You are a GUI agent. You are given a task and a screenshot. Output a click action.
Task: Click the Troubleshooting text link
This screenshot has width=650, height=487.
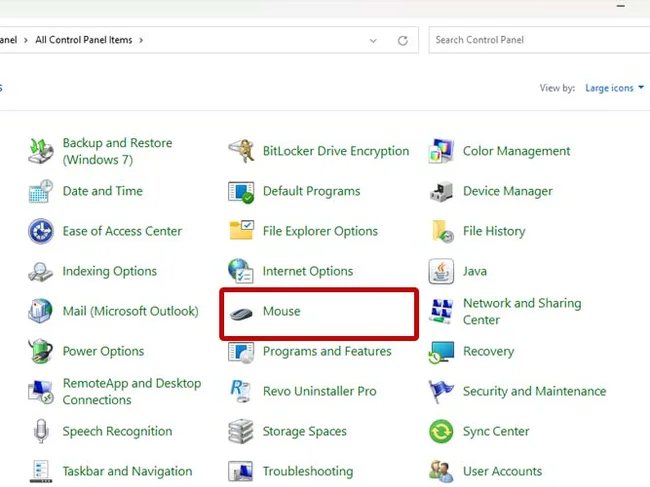pos(308,471)
